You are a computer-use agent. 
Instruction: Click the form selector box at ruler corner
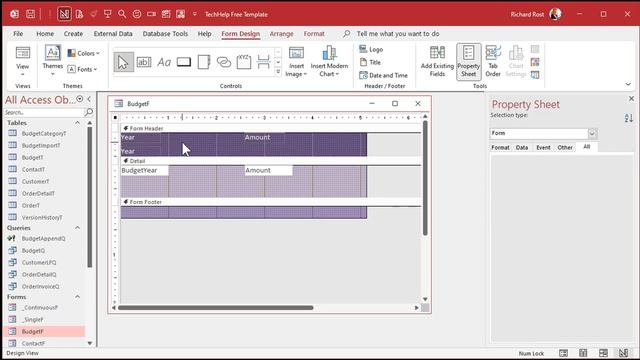coord(116,118)
